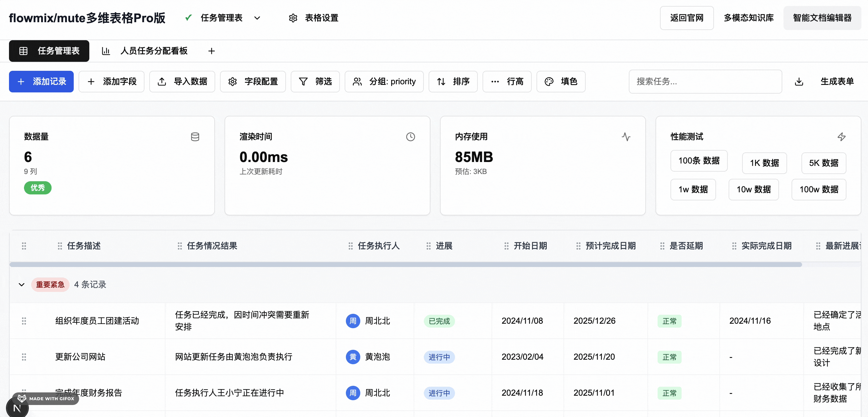Click the drag handle of 任务描述 column
The width and height of the screenshot is (868, 417).
pos(60,246)
